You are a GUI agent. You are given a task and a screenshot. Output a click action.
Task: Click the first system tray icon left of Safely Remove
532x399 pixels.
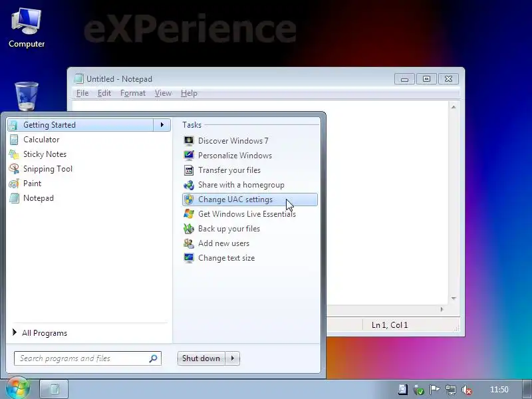tap(403, 390)
